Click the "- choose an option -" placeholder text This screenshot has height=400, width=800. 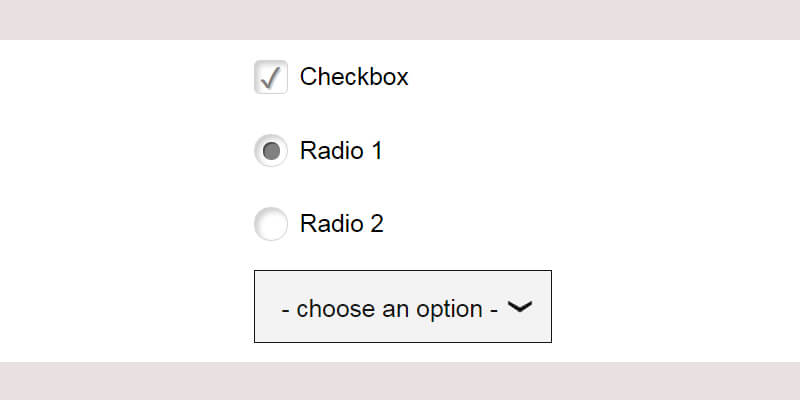coord(390,308)
